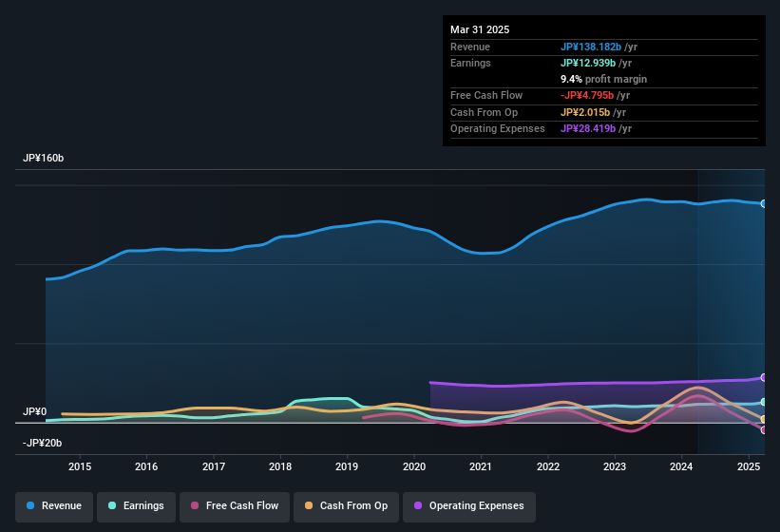Screen dimensions: 780x532
Task: Click the Operating Expenses label in tooltip
Action: pos(498,129)
